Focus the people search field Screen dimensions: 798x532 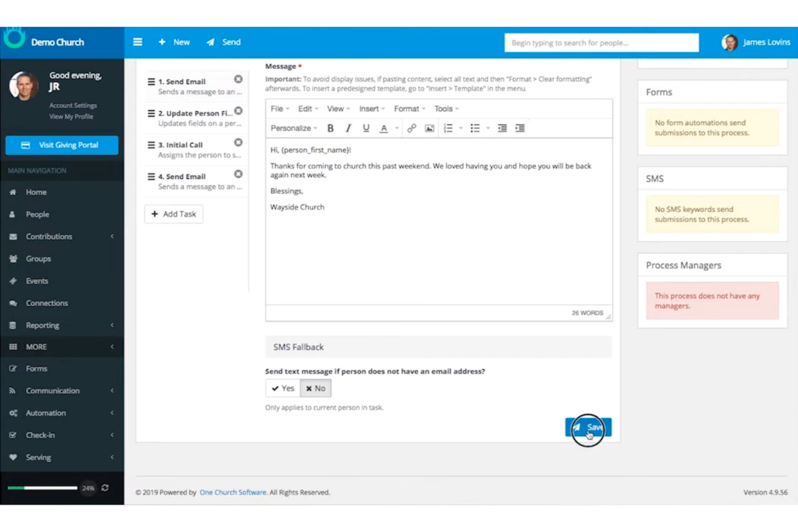[x=601, y=43]
